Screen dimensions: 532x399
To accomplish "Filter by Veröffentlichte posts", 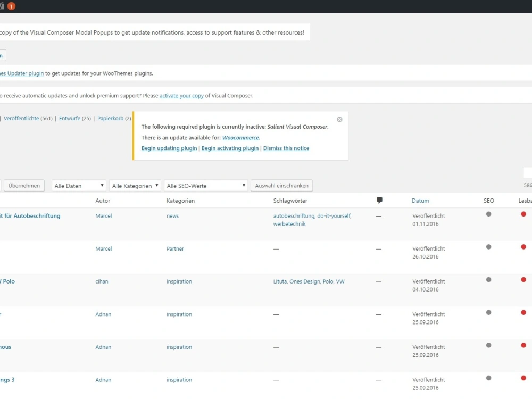I will click(21, 119).
